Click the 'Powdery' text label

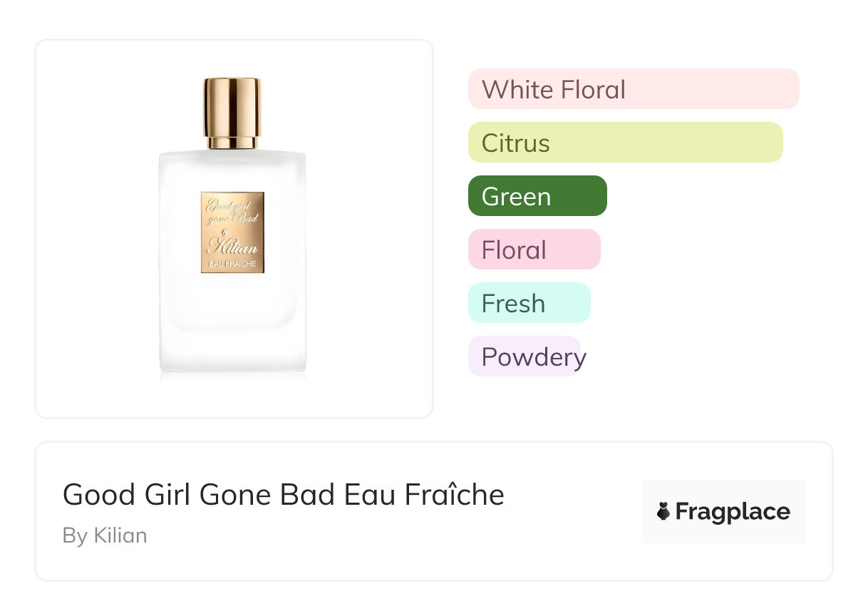534,356
